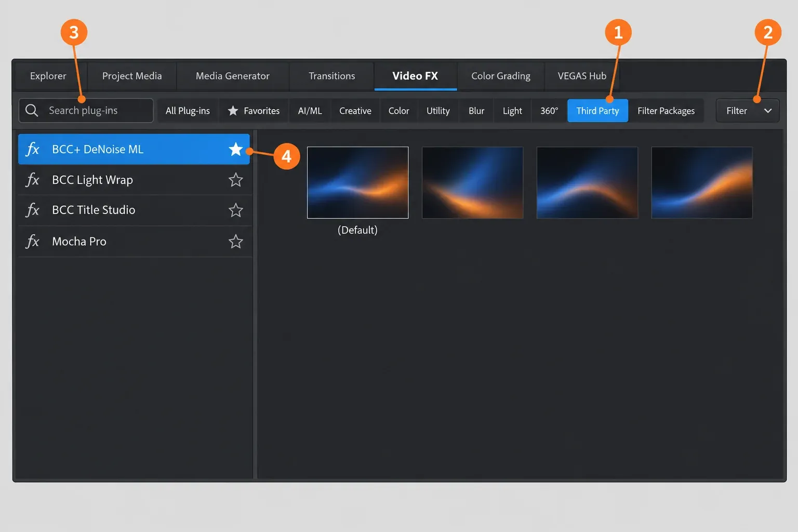The height and width of the screenshot is (532, 798).
Task: Click the fx icon beside BCC+ DeNoise ML
Action: pyautogui.click(x=33, y=149)
